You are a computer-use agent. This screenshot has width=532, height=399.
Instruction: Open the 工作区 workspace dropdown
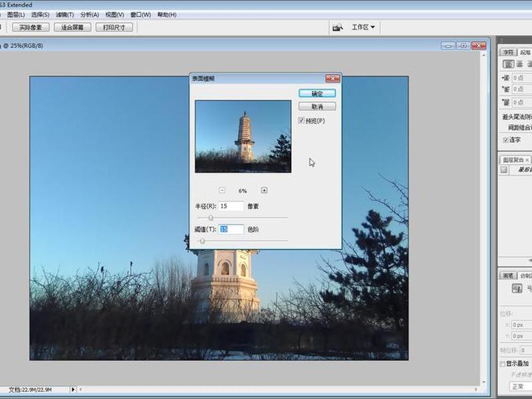(x=363, y=27)
